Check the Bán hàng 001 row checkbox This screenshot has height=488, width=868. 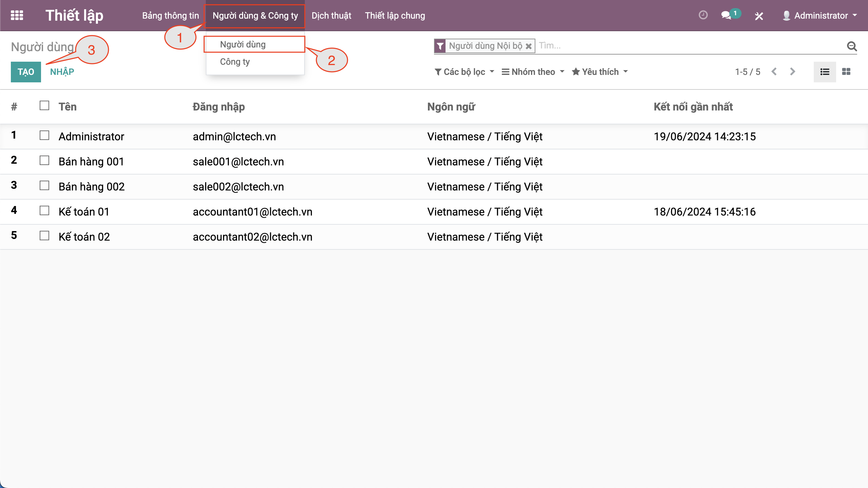pyautogui.click(x=44, y=161)
